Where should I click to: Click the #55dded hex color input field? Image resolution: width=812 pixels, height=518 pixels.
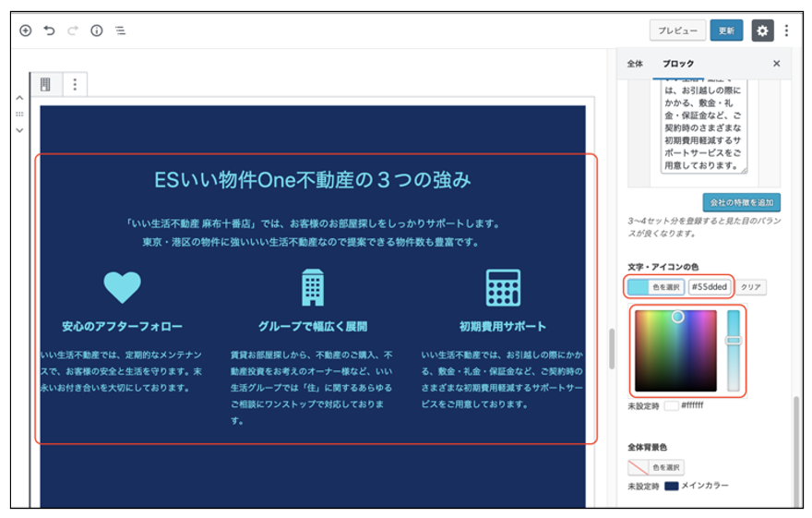coord(710,287)
